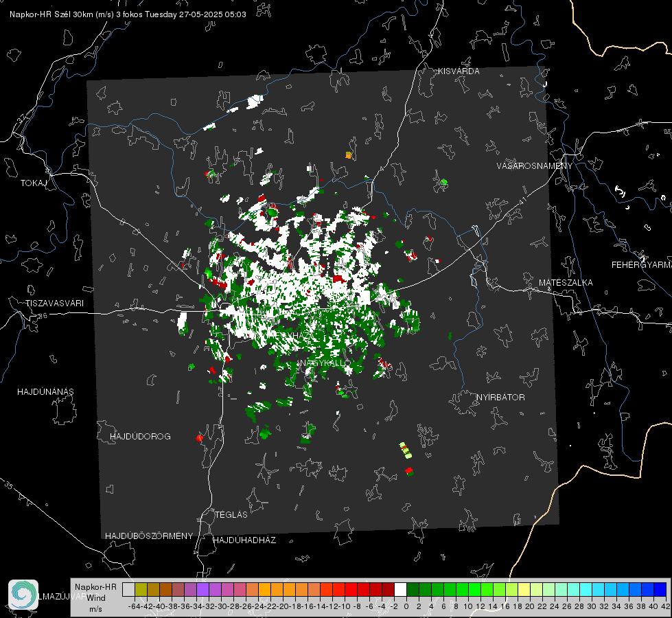Select the purple -34 to -32 swatch
Viewport: 672px width, 618px height.
(x=202, y=590)
